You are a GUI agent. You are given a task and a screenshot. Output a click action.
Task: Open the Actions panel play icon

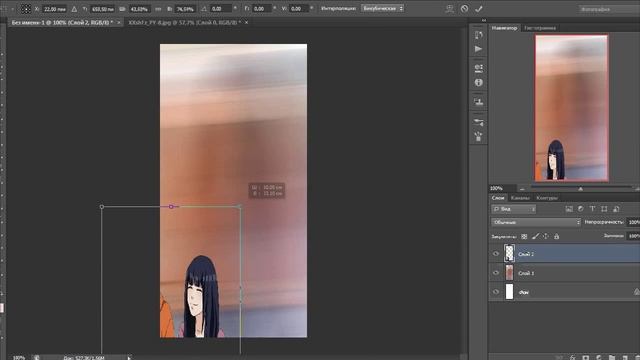[479, 49]
